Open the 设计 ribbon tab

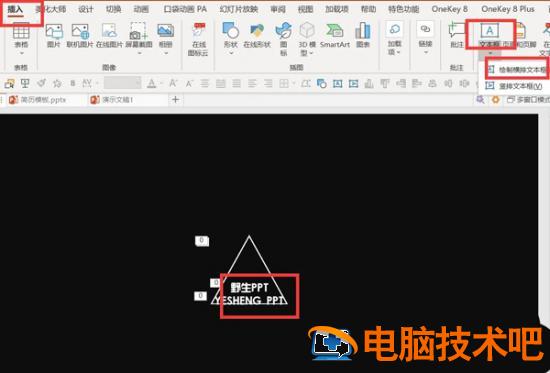tap(86, 9)
